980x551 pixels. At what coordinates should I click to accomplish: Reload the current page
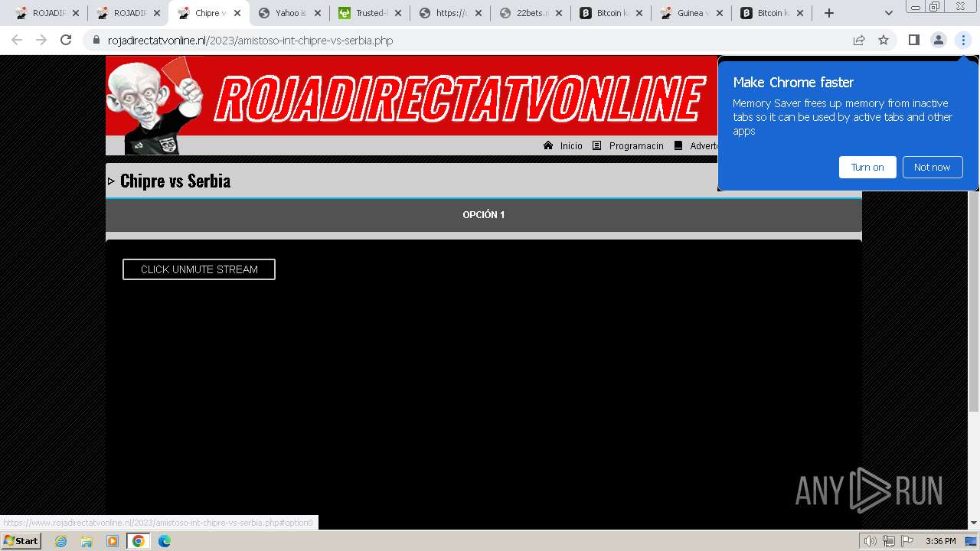tap(66, 41)
